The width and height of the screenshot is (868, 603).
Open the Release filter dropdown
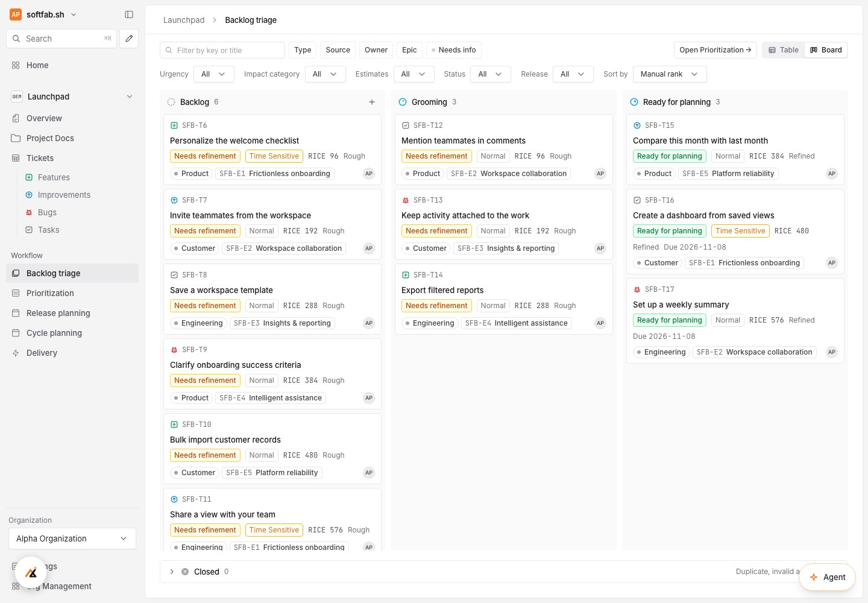(573, 74)
